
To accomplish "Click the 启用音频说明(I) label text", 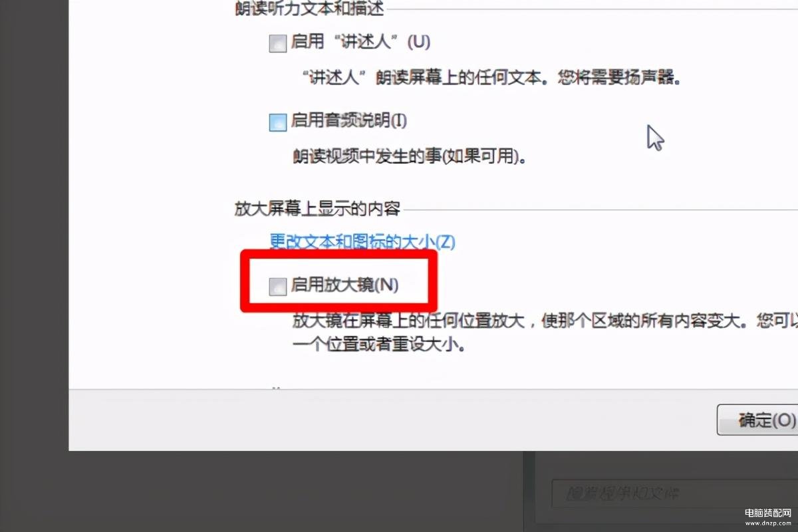I will click(x=349, y=122).
